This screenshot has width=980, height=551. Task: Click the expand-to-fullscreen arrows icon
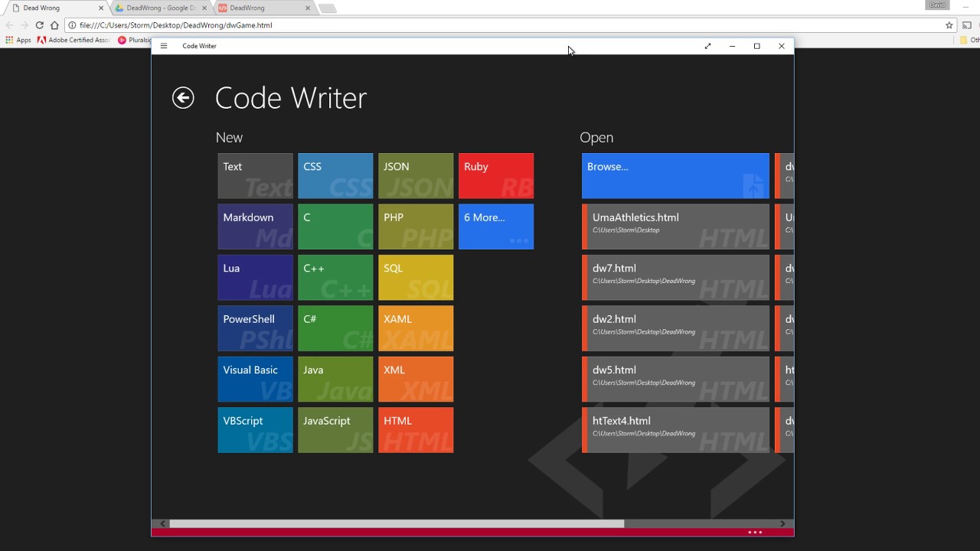[707, 46]
